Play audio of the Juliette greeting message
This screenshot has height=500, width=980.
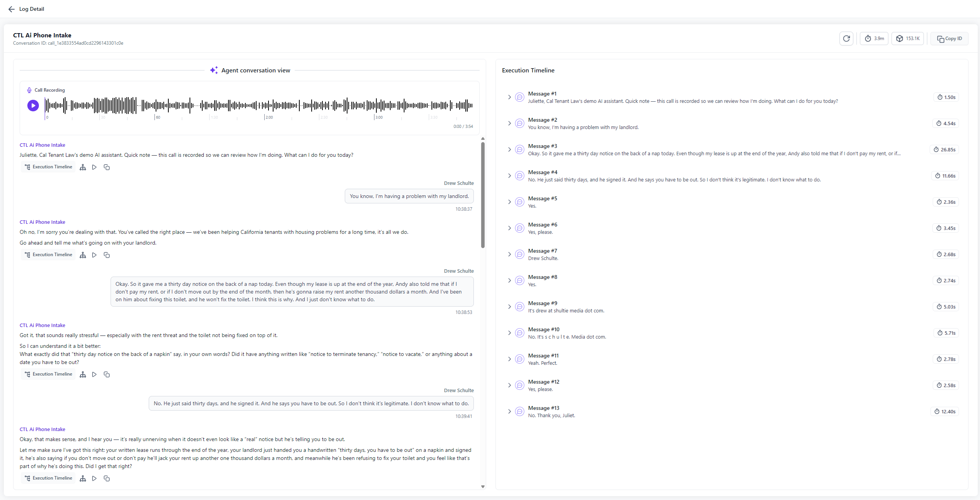94,167
